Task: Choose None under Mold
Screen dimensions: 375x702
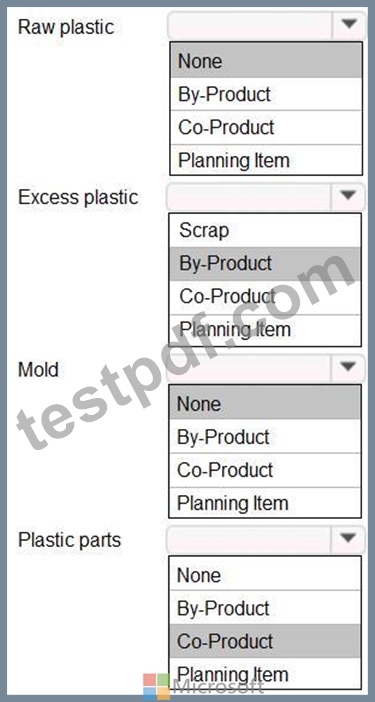Action: point(265,403)
